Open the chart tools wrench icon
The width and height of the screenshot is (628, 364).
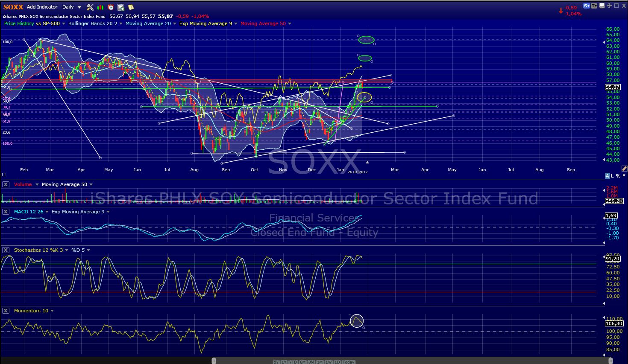[90, 7]
